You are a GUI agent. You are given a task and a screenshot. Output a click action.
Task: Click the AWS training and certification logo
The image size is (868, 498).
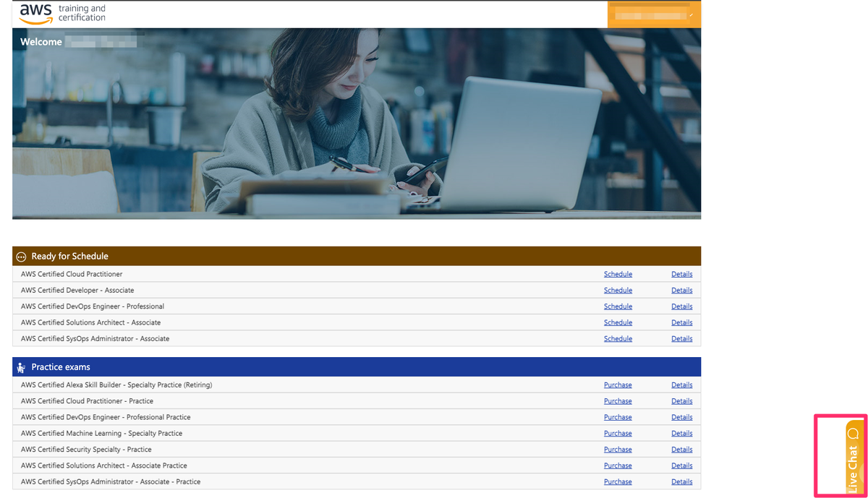coord(62,13)
